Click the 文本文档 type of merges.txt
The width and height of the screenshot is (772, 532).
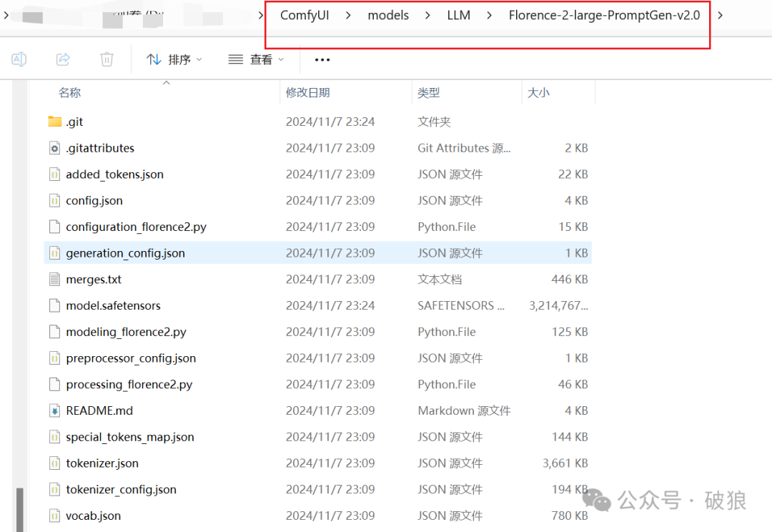(x=439, y=280)
